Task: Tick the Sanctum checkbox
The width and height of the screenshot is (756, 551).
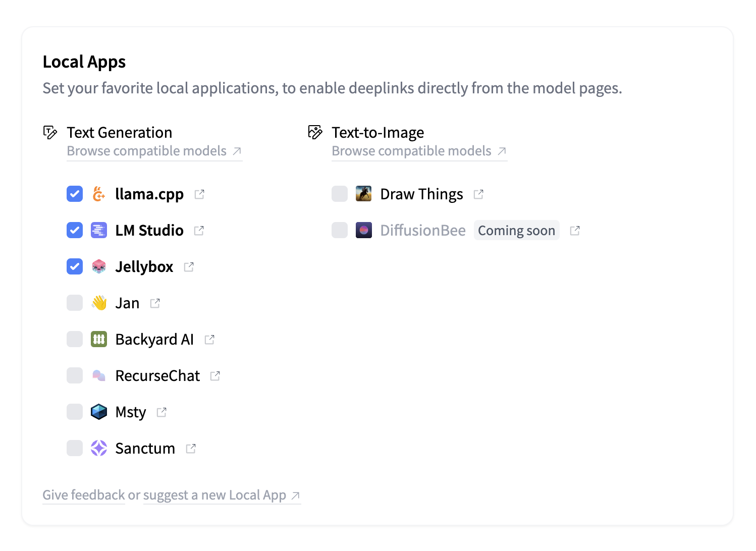Action: 75,448
